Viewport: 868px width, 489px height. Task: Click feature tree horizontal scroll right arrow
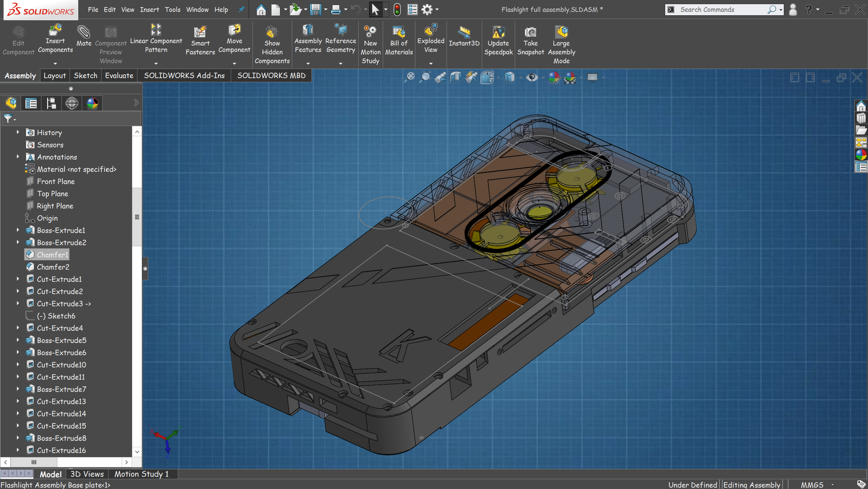tap(127, 462)
